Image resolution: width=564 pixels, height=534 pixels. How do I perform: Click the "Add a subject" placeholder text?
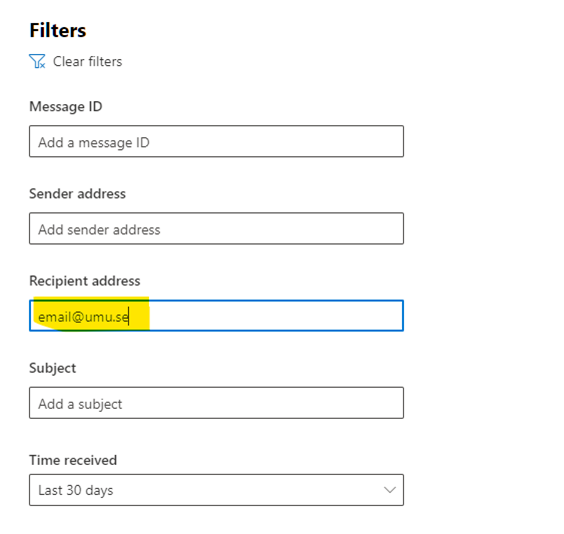(80, 405)
